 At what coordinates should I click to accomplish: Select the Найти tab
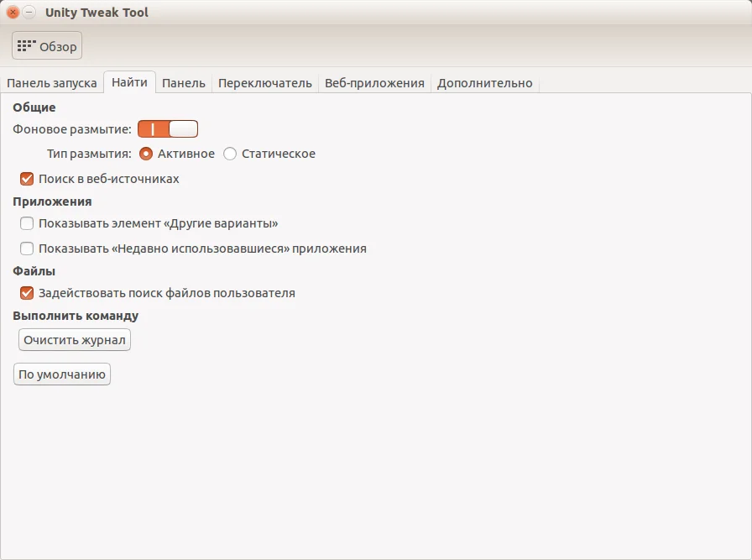pos(129,82)
